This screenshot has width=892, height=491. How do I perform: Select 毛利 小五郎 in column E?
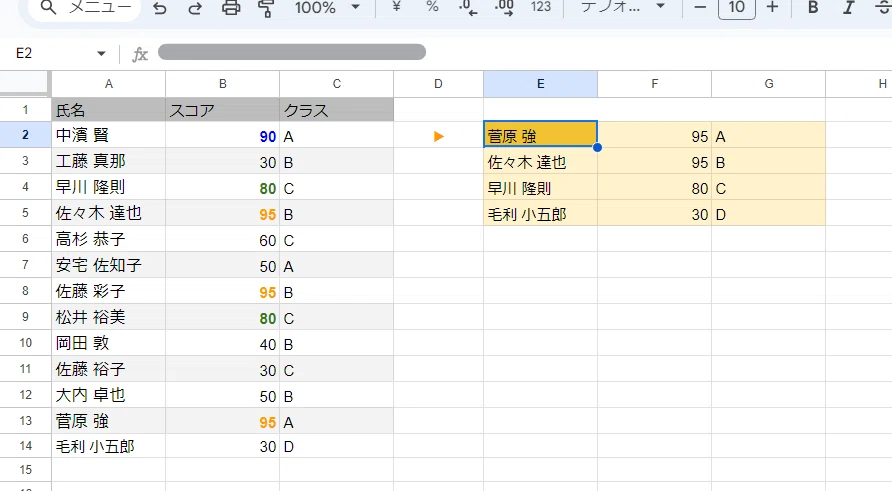point(540,213)
